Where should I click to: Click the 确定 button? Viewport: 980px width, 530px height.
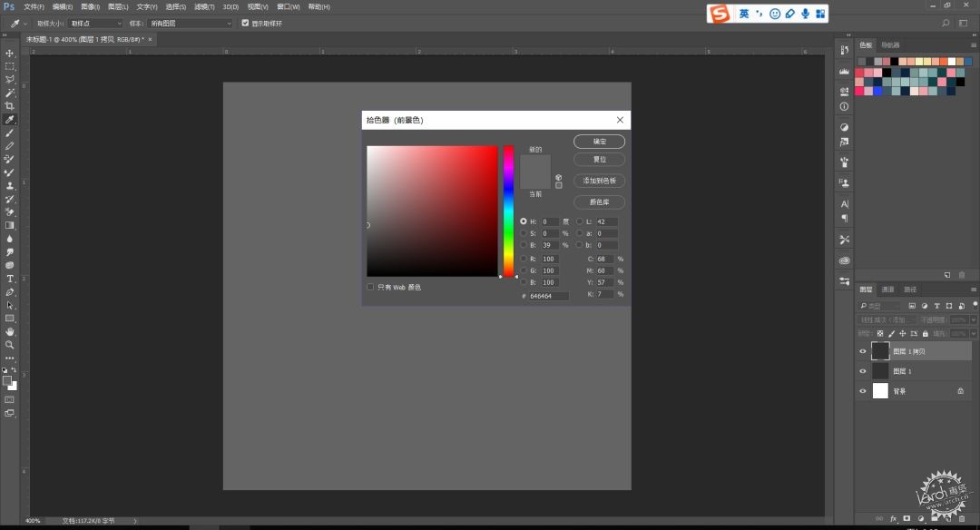600,142
